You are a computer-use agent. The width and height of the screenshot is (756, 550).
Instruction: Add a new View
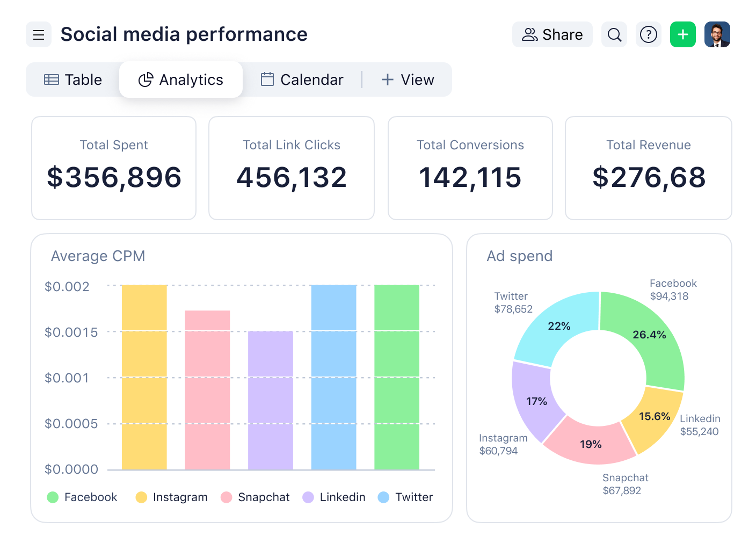coord(408,79)
